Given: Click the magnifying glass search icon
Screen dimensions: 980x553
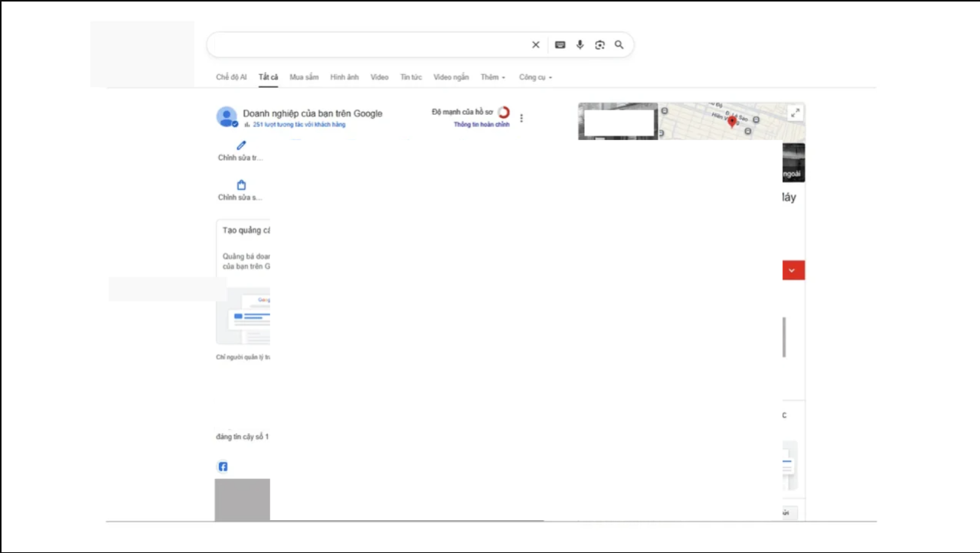Looking at the screenshot, I should [619, 45].
